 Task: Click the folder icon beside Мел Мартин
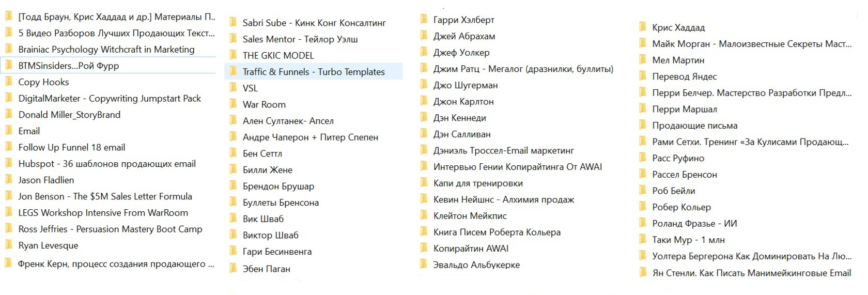click(643, 60)
